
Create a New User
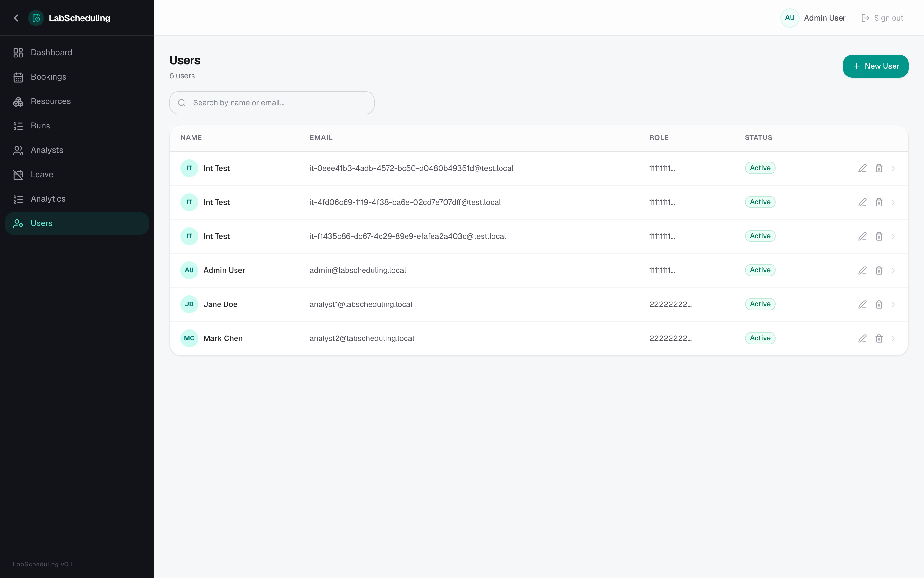tap(876, 66)
